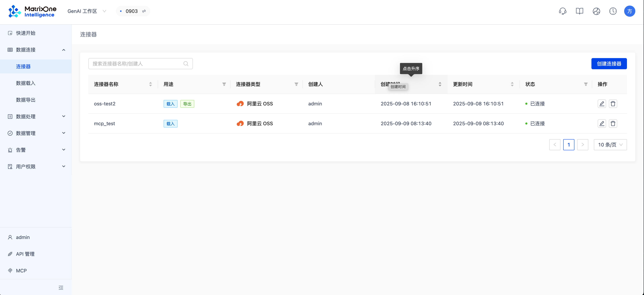Collapse the sidebar with bottom icon
This screenshot has width=644, height=295.
[x=61, y=288]
